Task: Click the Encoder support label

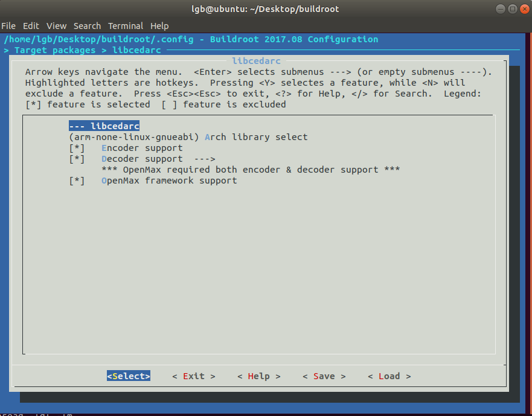Action: tap(142, 149)
